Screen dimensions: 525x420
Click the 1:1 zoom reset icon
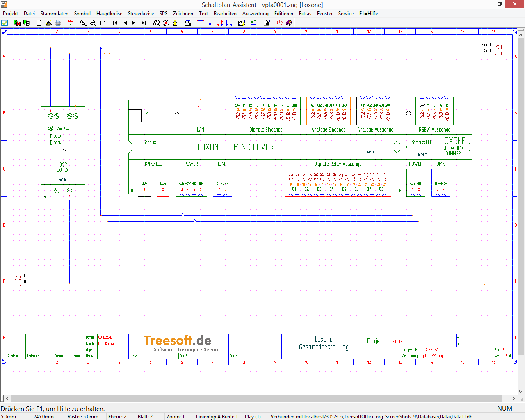(103, 23)
